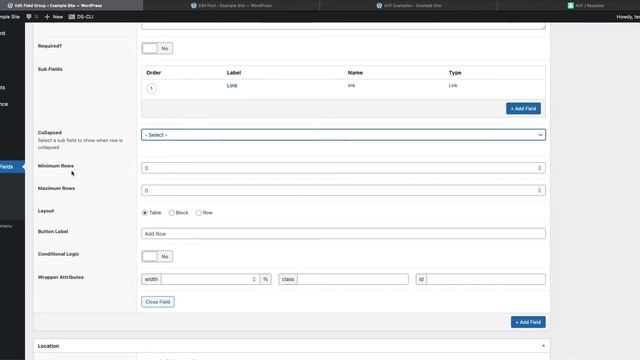Click the wrapper id input field
Screen dimensions: 640x360
486,279
